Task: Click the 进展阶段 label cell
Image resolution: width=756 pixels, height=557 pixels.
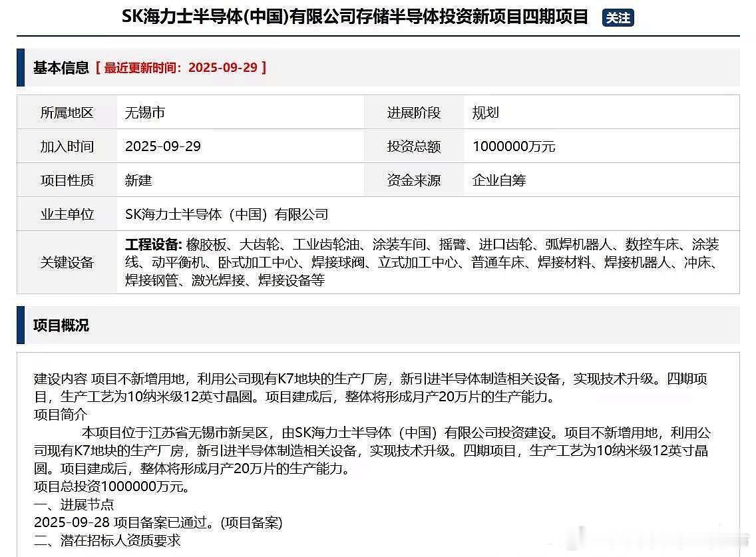Action: (x=414, y=112)
